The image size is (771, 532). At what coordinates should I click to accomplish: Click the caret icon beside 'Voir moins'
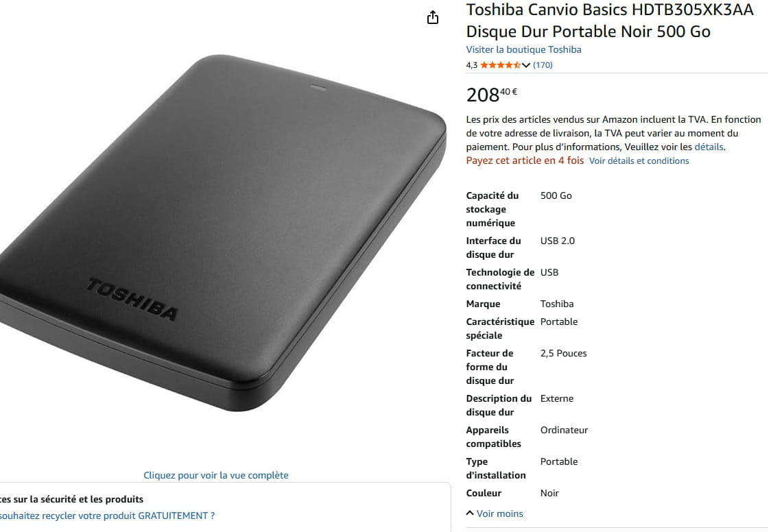(470, 513)
